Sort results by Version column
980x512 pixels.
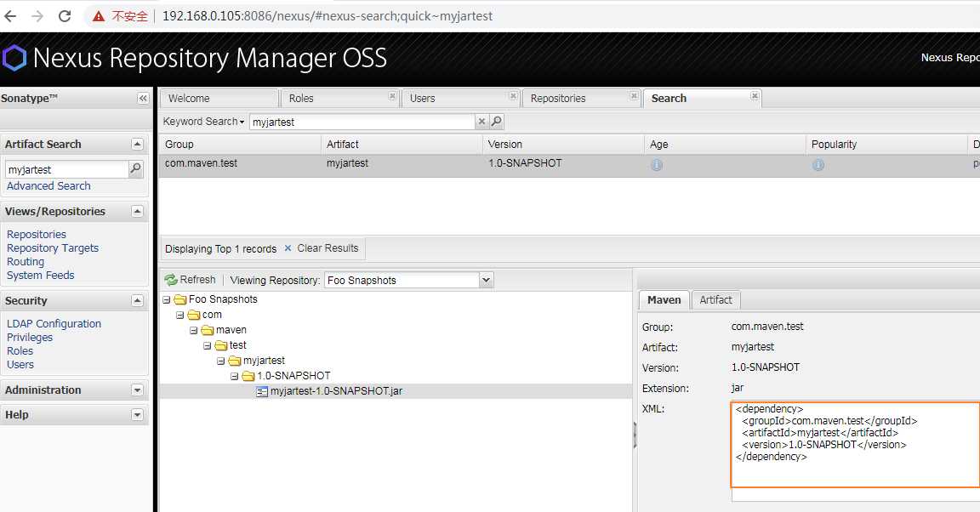563,145
